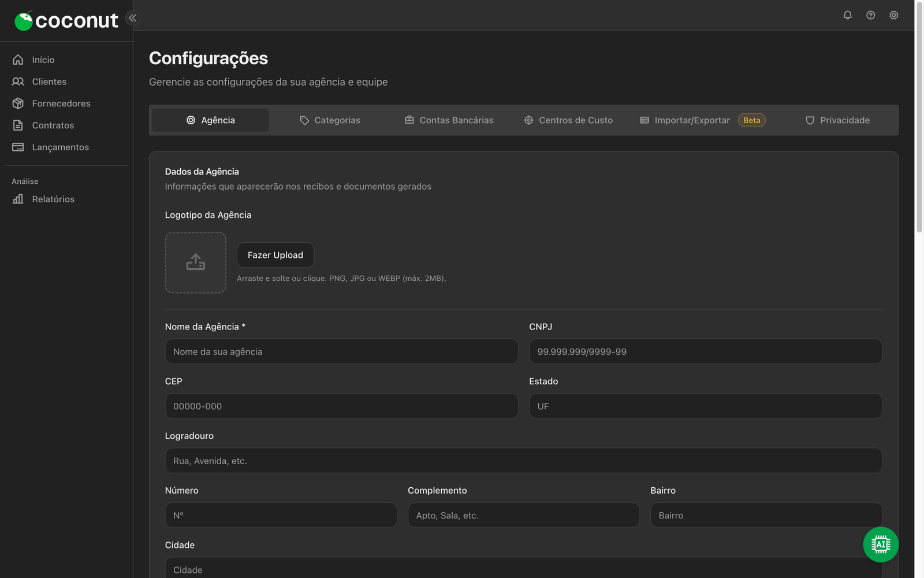Switch to the Centros de Custo tab
This screenshot has height=578, width=924.
(569, 120)
